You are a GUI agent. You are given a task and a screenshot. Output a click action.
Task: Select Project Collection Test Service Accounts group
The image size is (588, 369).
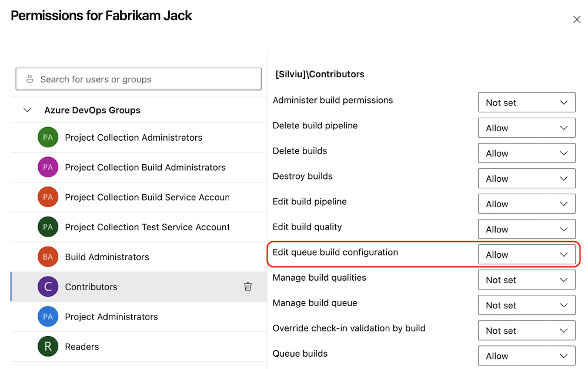tap(147, 227)
